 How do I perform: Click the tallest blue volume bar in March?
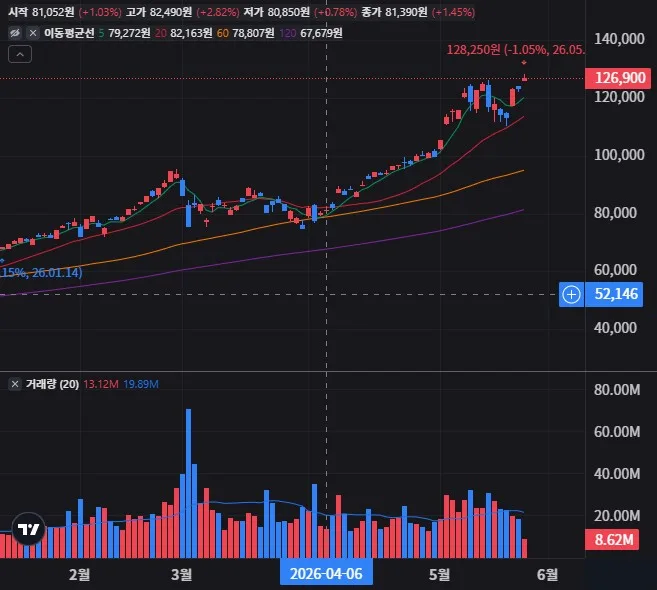pyautogui.click(x=189, y=484)
